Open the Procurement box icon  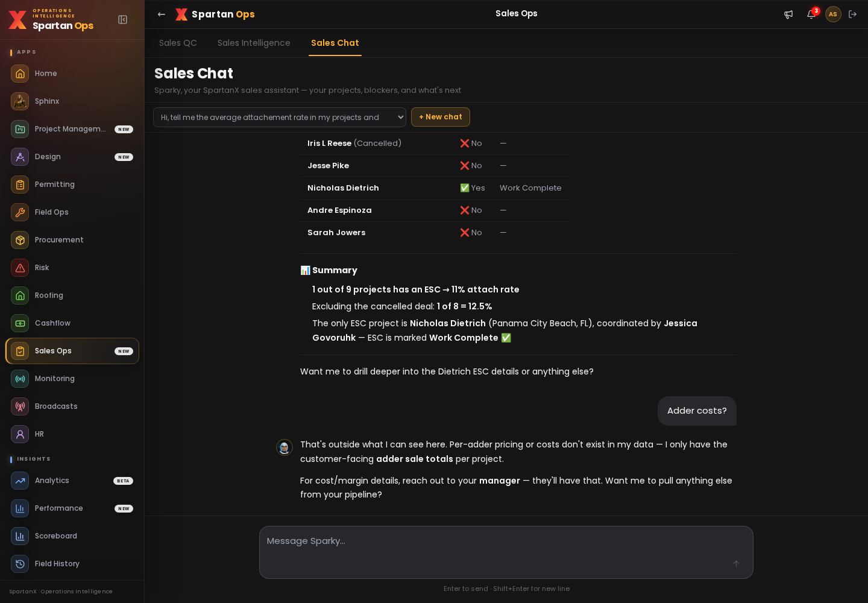pos(20,240)
